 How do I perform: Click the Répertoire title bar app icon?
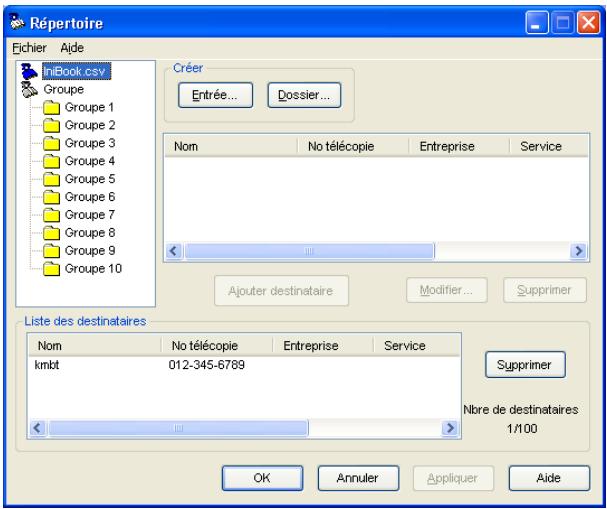click(x=17, y=22)
